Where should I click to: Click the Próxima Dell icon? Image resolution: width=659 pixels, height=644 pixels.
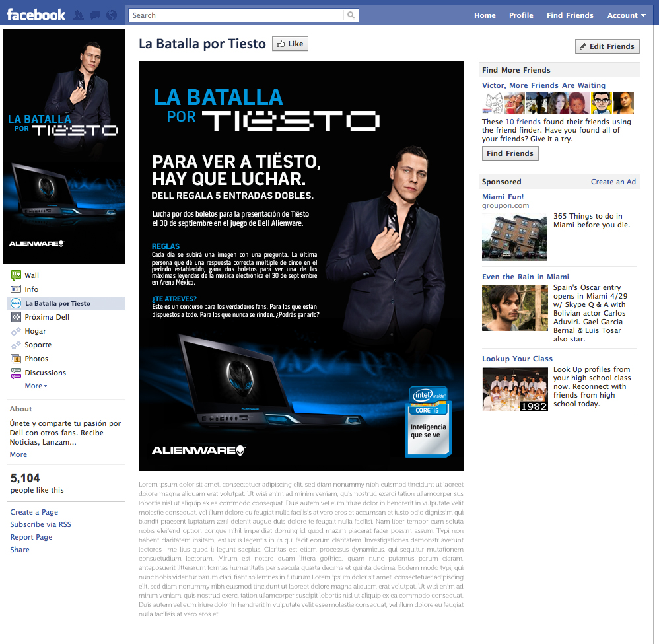(16, 317)
